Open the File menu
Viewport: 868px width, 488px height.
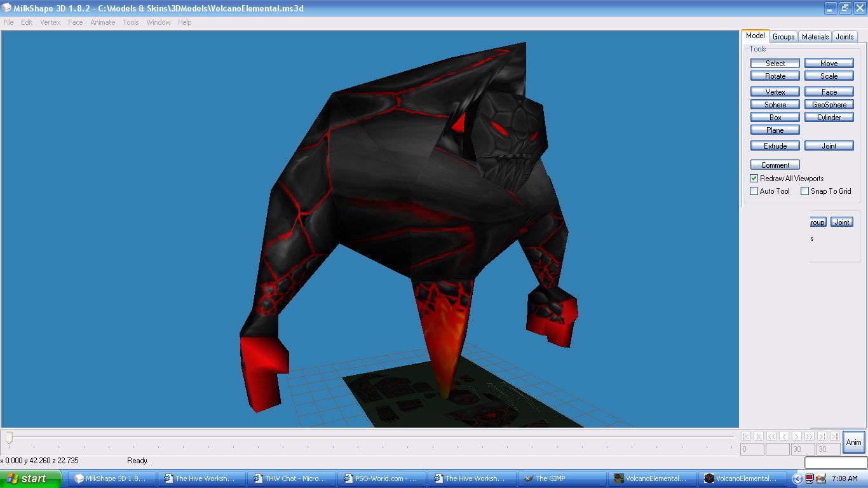click(8, 22)
